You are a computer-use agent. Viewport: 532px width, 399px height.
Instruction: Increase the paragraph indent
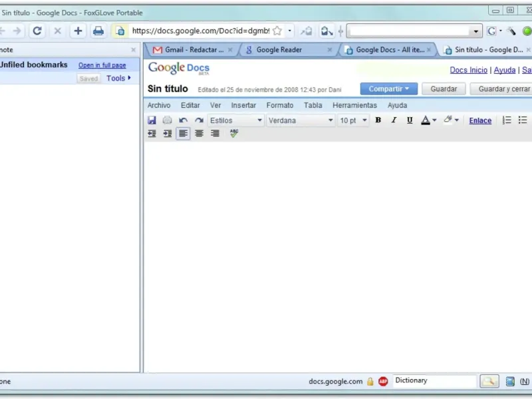coord(168,134)
